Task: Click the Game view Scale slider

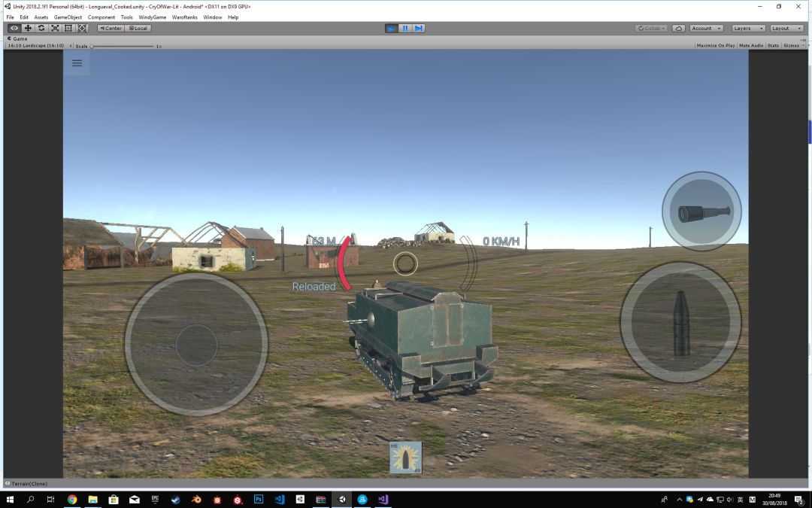Action: 122,46
